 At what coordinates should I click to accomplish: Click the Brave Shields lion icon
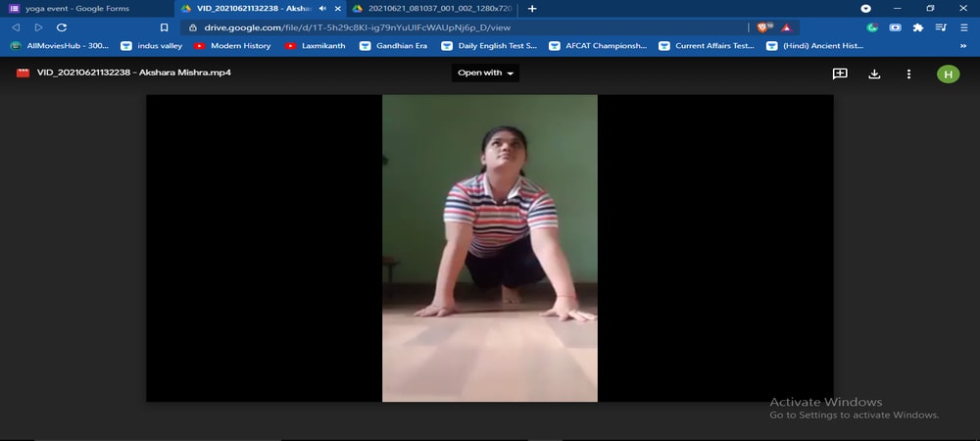(763, 27)
